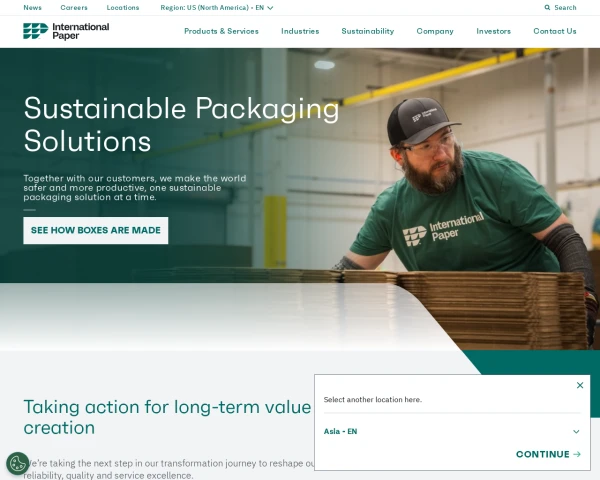Click See How Boxes Are Made
Image resolution: width=600 pixels, height=480 pixels.
coord(96,230)
